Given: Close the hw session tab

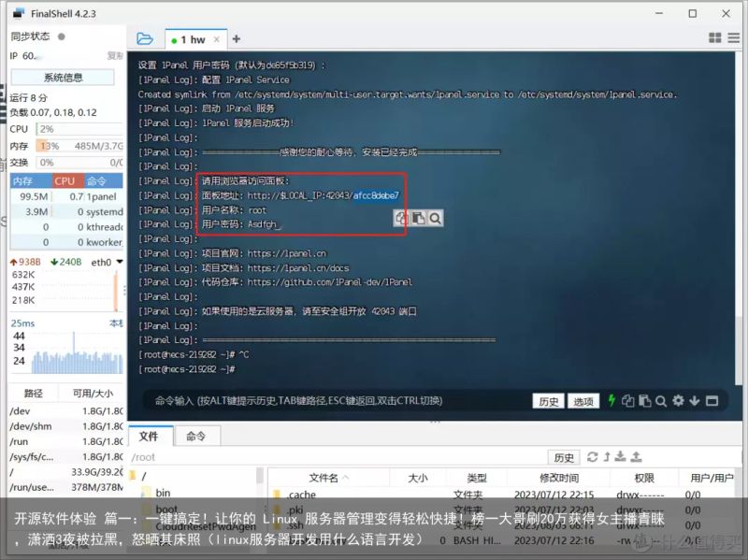Looking at the screenshot, I should (217, 39).
